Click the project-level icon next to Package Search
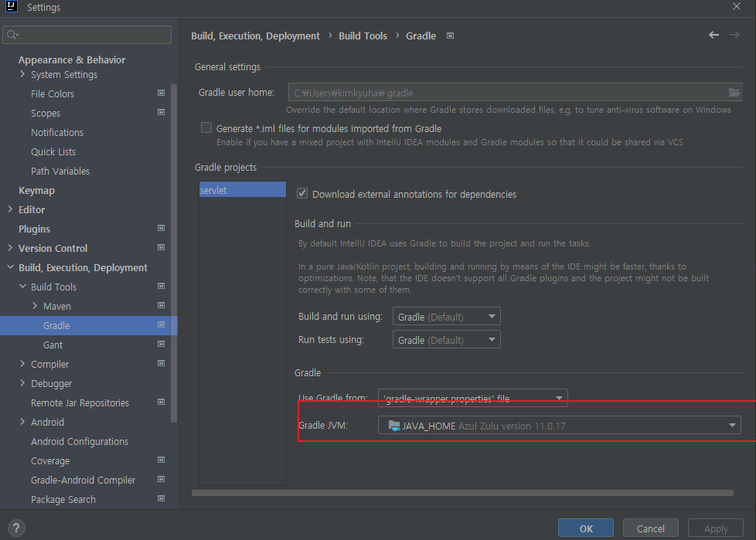The width and height of the screenshot is (756, 540). 161,498
